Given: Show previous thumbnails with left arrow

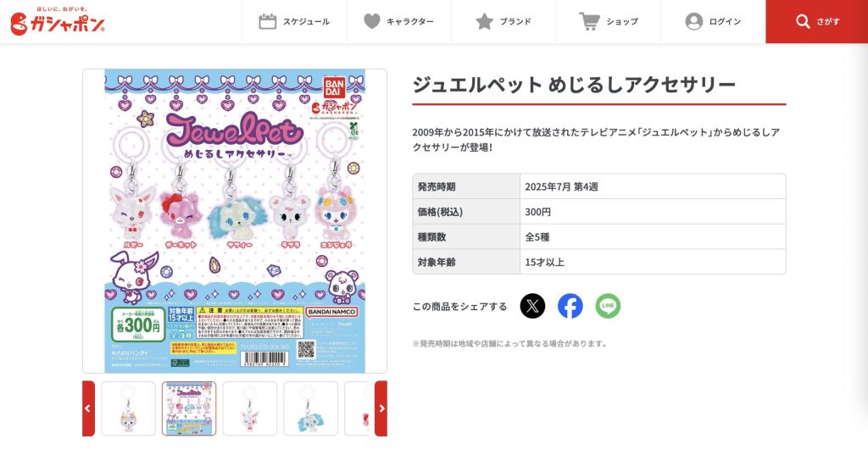Looking at the screenshot, I should coord(88,408).
